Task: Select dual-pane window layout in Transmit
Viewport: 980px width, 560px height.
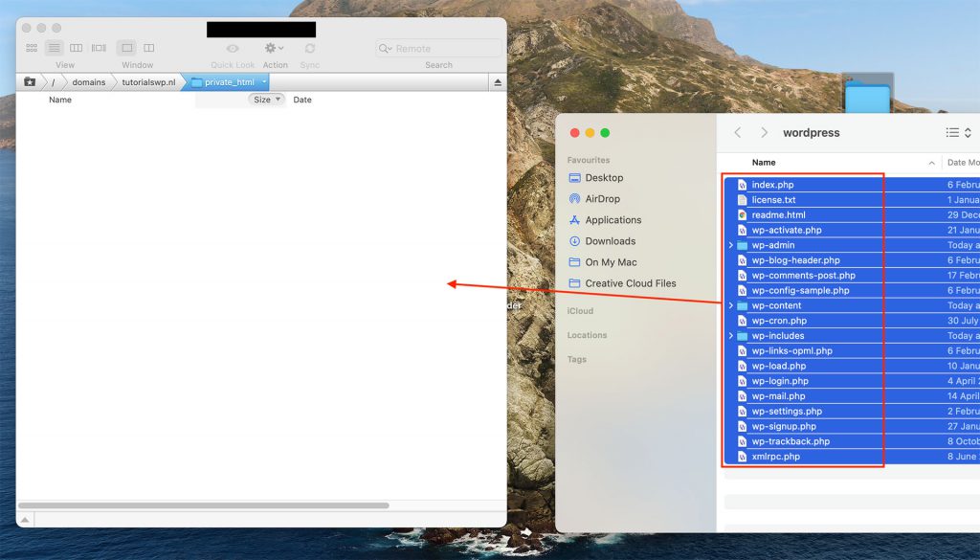Action: coord(148,48)
